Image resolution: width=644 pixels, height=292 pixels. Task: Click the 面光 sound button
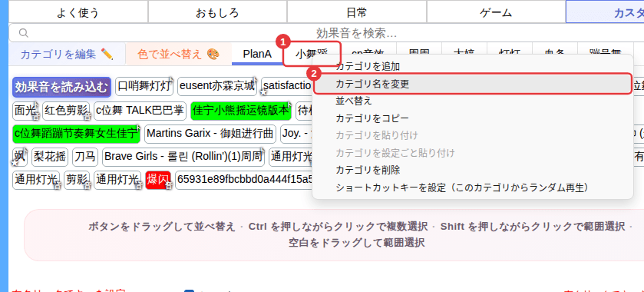25,111
